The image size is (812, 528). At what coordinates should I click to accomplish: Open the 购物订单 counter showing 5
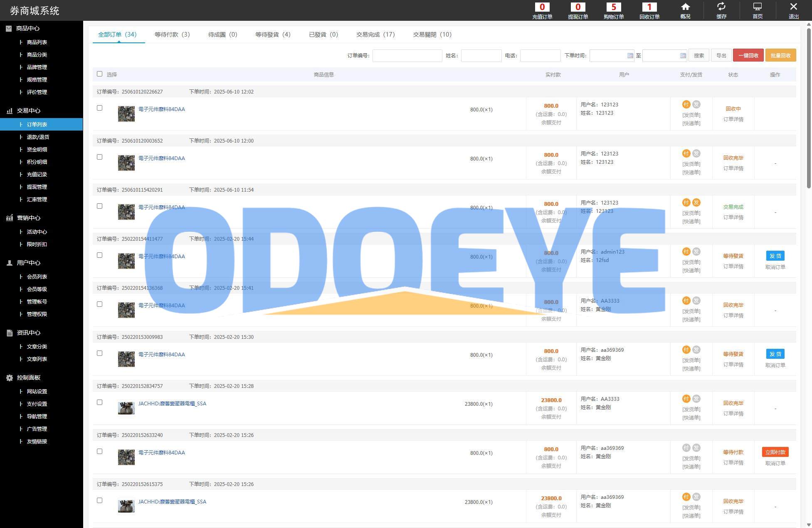(614, 7)
